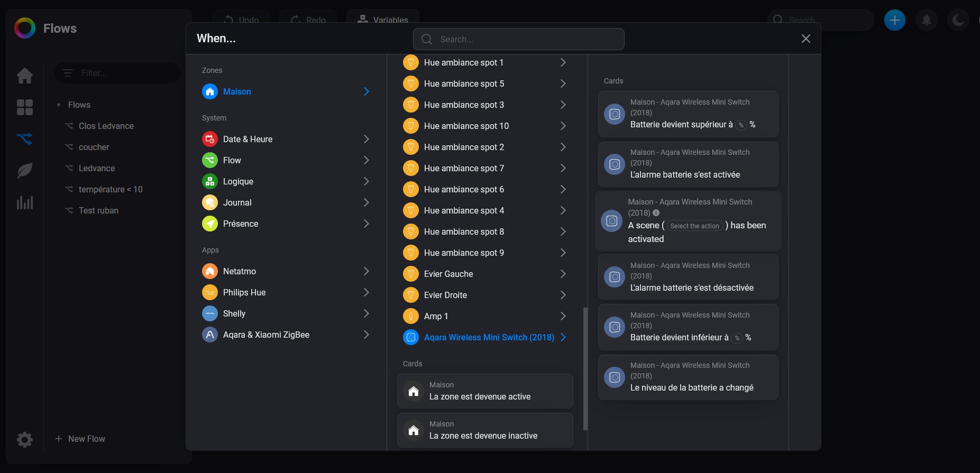Choose L'alarme batterie s'est activée card

[688, 164]
